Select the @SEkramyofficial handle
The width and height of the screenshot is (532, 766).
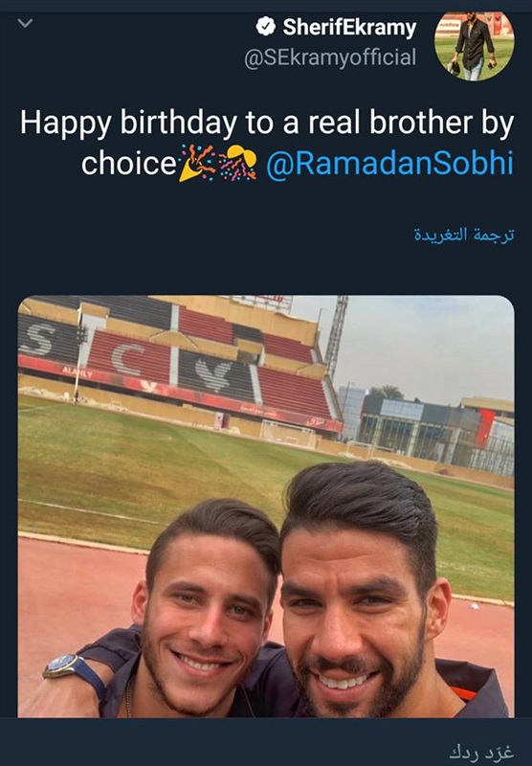click(330, 57)
